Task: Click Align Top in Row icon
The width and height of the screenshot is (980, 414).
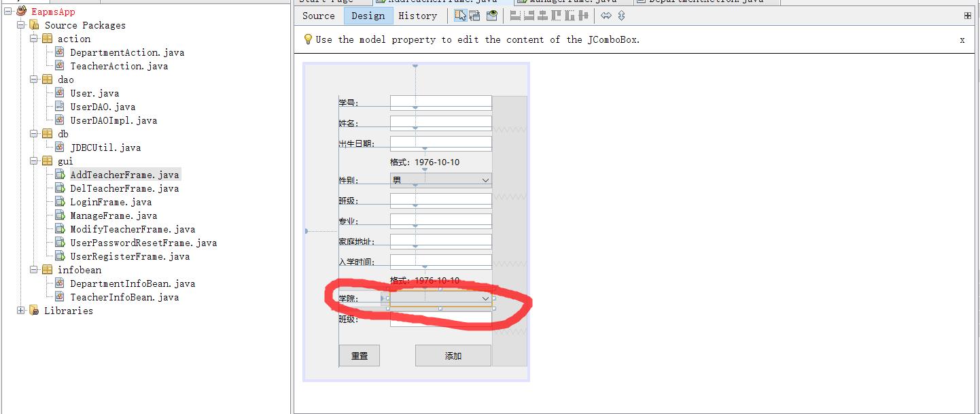Action: click(556, 16)
